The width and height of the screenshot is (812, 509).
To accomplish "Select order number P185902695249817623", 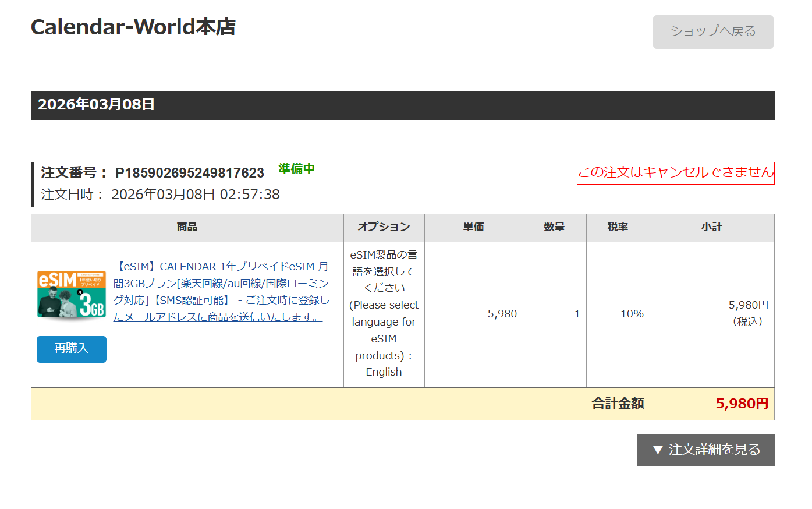I will point(190,173).
